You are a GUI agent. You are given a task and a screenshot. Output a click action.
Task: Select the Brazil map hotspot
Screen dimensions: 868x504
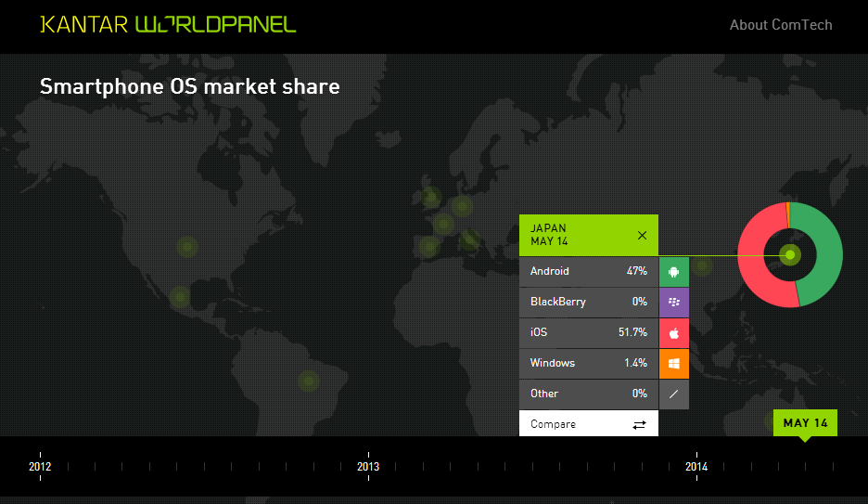tap(308, 381)
